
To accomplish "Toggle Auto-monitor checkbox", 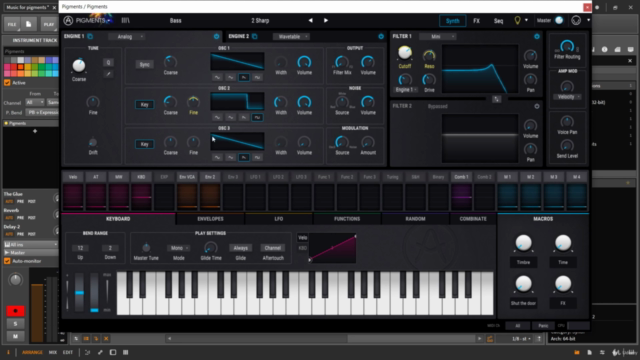I will click(x=7, y=261).
